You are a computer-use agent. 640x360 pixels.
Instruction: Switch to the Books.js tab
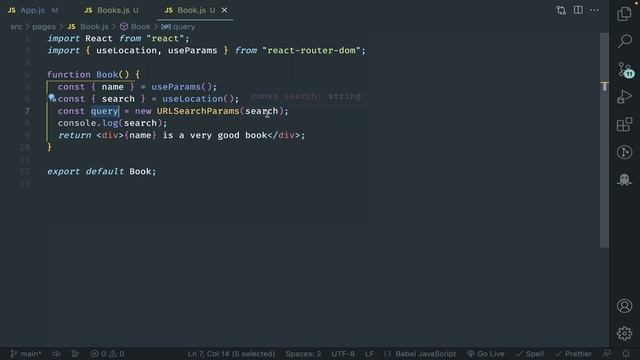(x=111, y=10)
